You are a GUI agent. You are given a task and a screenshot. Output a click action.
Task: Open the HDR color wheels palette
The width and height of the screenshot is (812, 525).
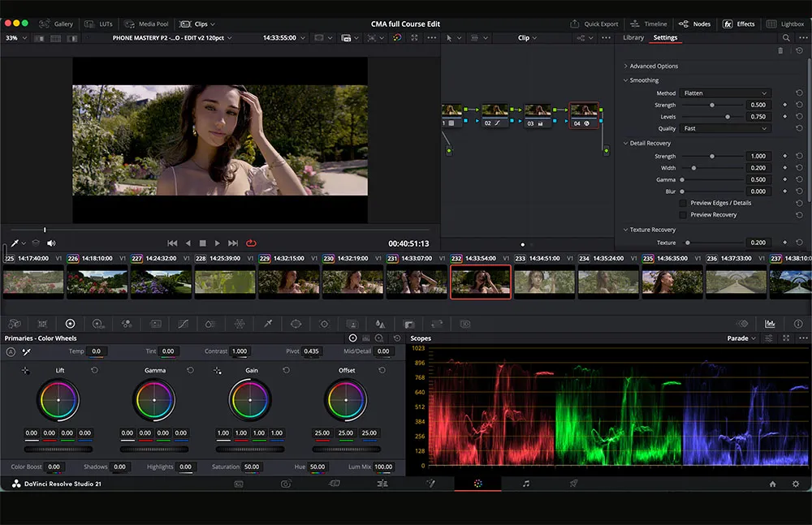point(98,324)
